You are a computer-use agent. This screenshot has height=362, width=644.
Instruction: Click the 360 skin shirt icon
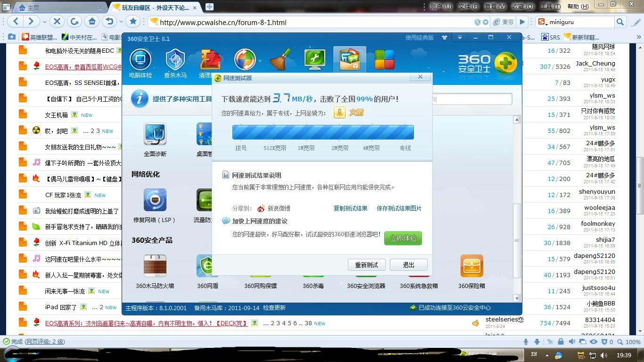point(444,37)
